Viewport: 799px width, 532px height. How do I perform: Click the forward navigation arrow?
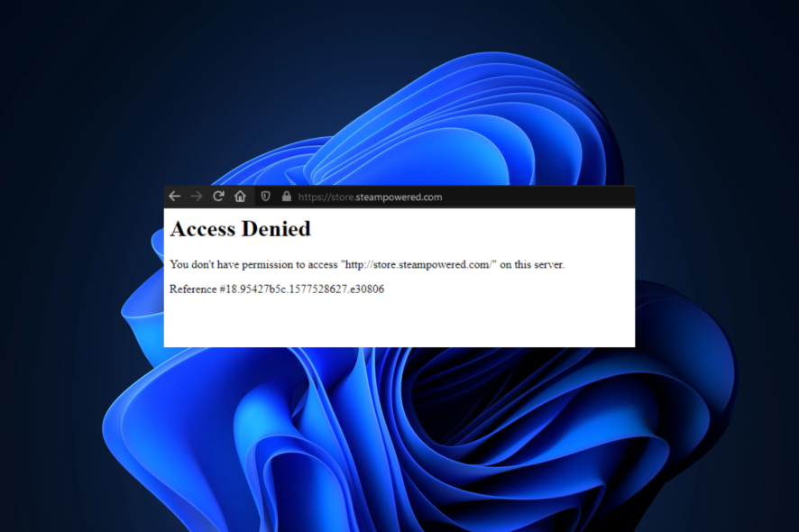[197, 197]
